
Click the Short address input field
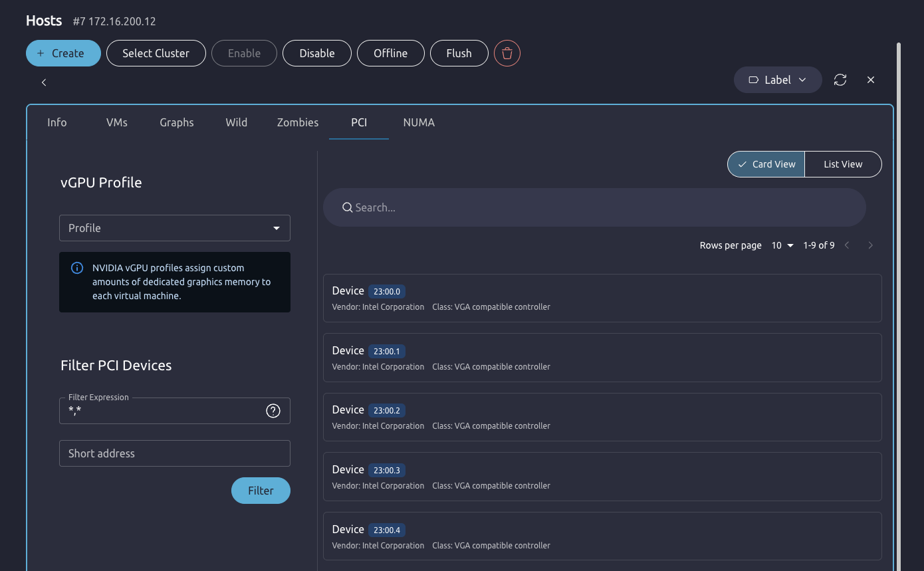coord(175,453)
